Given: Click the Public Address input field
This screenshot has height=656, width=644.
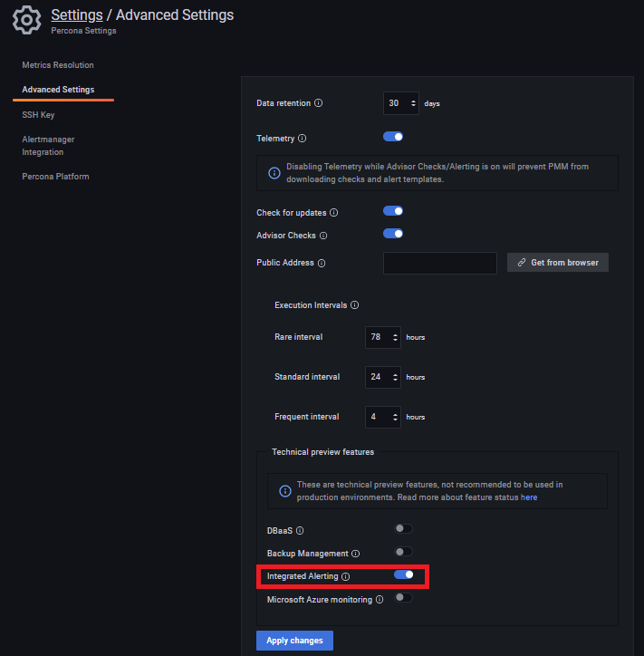Looking at the screenshot, I should click(x=440, y=263).
